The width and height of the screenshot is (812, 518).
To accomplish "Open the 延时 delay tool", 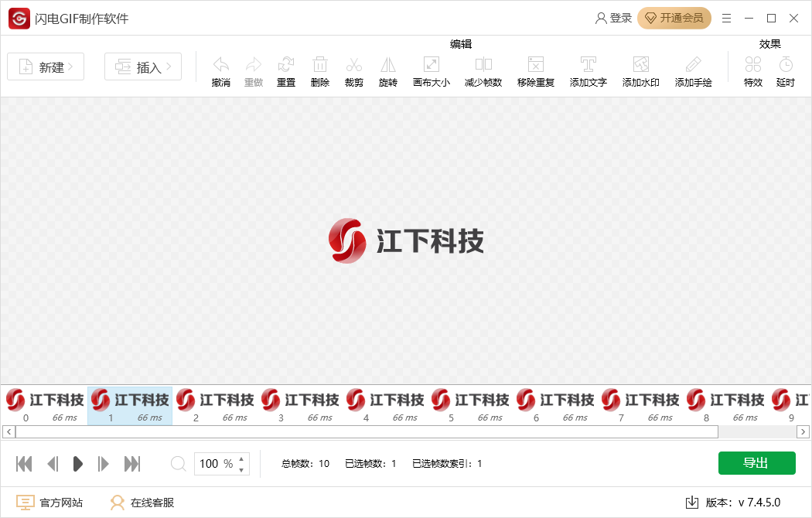I will coord(786,65).
